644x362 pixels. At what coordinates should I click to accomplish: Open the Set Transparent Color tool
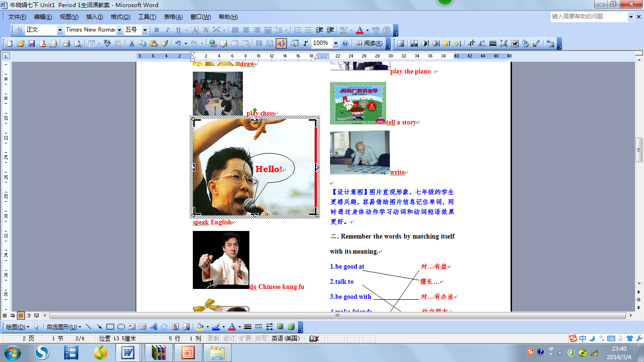tap(537, 43)
